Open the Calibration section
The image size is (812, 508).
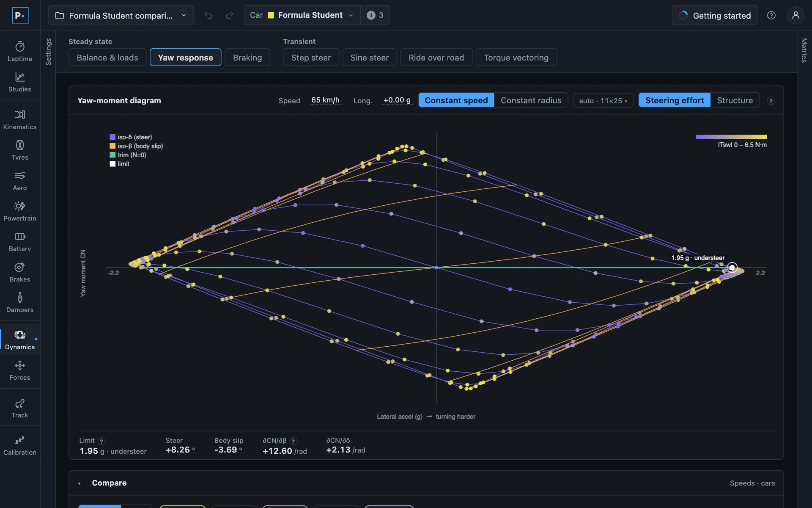20,445
